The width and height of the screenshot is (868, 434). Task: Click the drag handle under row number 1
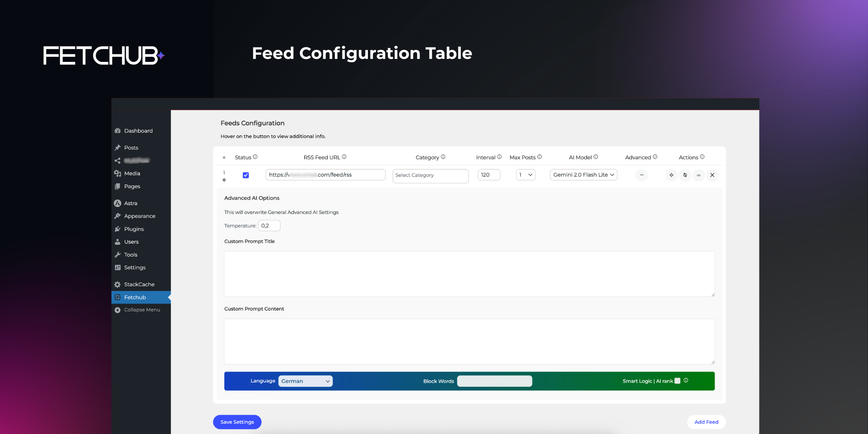tap(224, 180)
